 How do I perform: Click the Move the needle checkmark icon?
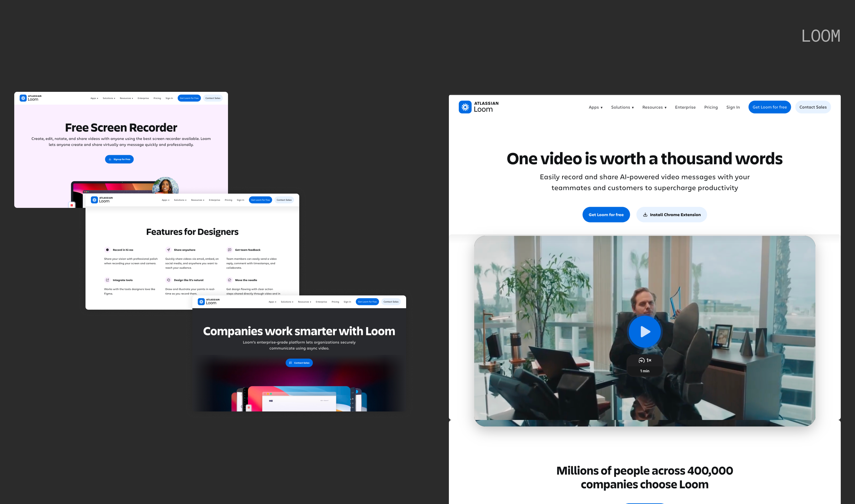(230, 280)
